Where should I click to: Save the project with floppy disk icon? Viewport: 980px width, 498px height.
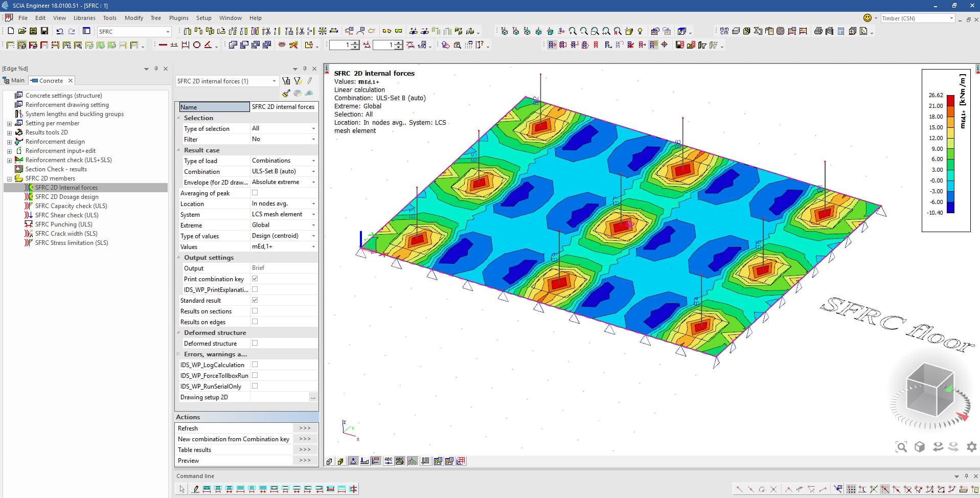[x=44, y=31]
